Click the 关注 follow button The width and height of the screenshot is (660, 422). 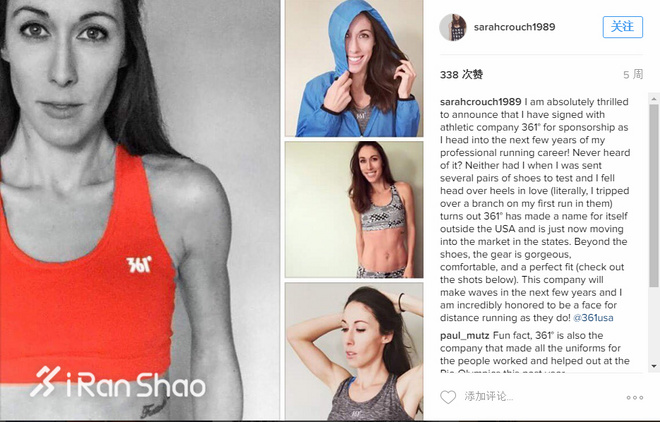623,27
